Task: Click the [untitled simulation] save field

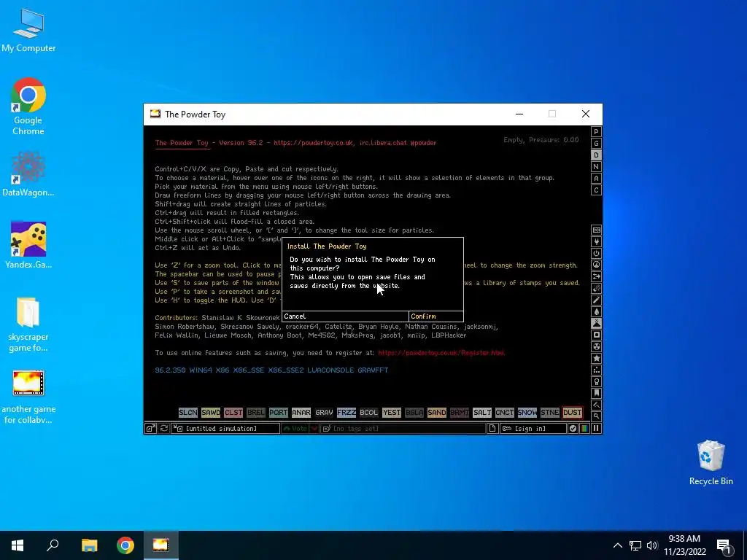Action: click(226, 429)
